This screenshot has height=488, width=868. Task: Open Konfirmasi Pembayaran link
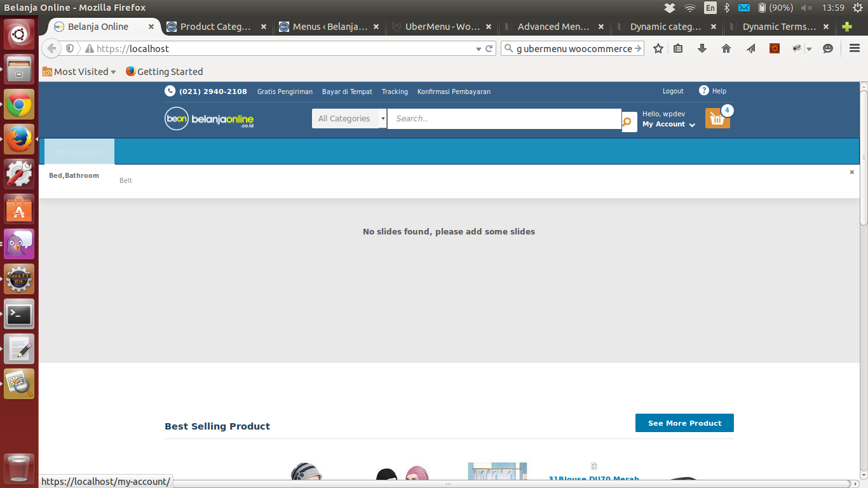[454, 91]
